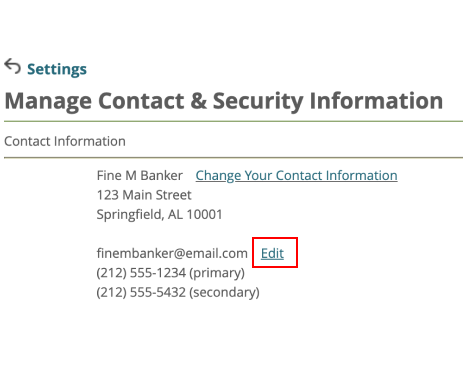The height and width of the screenshot is (373, 466).
Task: Click the Springfield, AL city line
Action: click(x=159, y=214)
